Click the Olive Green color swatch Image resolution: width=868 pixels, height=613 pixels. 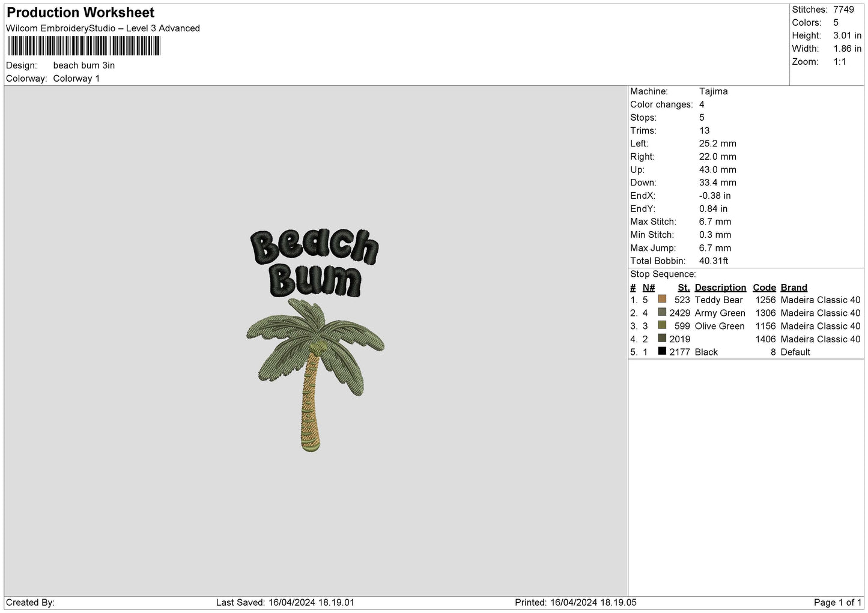point(662,325)
